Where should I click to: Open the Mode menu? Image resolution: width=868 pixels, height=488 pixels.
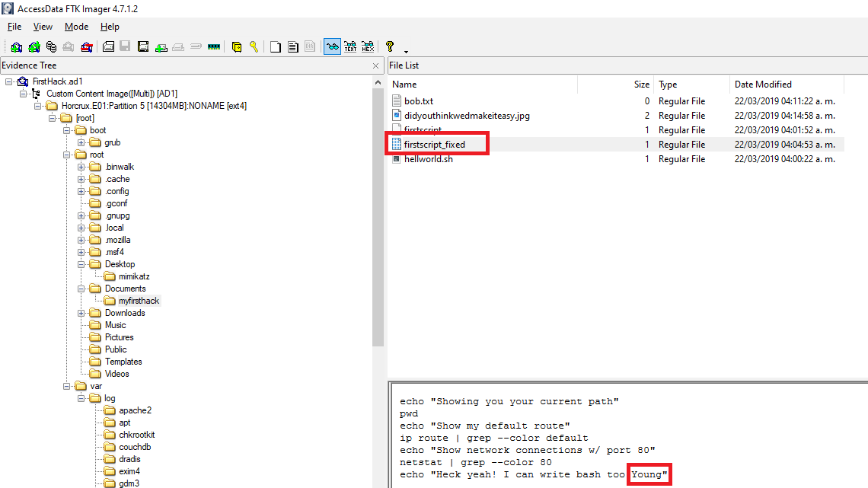[x=76, y=27]
